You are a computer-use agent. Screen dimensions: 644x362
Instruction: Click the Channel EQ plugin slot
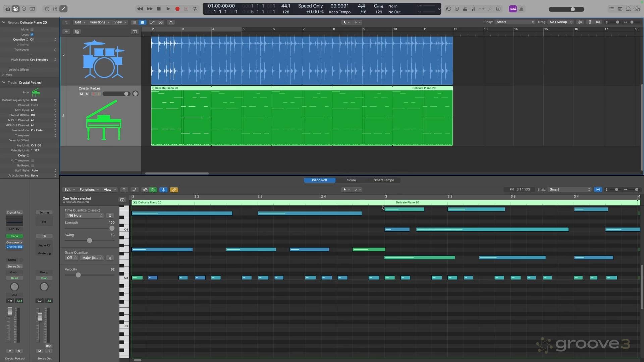[x=14, y=247]
